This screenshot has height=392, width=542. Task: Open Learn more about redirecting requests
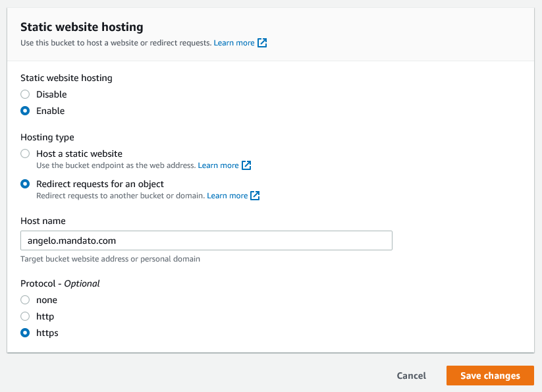click(227, 196)
